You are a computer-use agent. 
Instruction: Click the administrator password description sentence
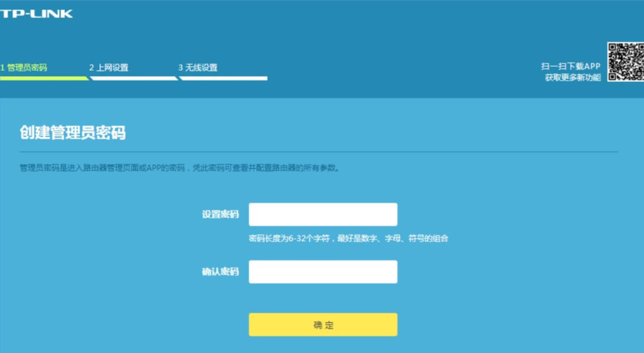(180, 168)
